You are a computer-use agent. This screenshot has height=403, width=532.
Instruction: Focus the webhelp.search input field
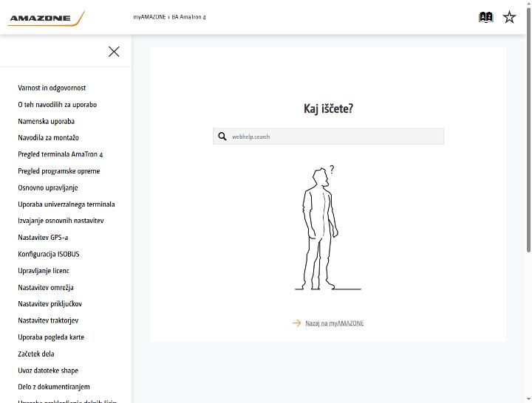pos(328,137)
